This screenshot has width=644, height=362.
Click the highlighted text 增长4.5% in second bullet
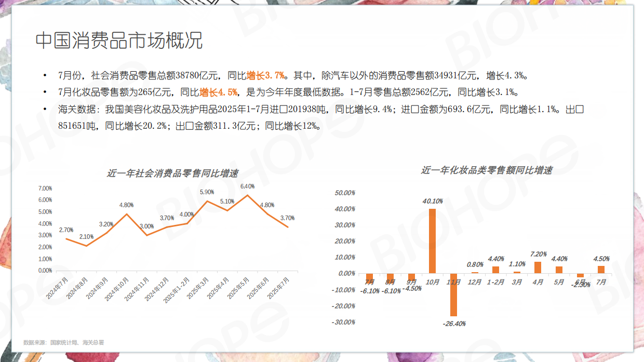click(219, 93)
